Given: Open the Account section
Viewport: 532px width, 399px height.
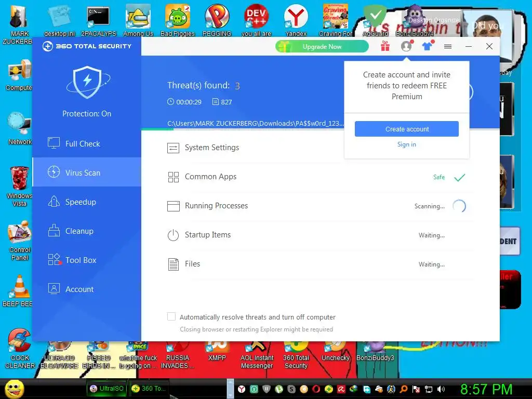Looking at the screenshot, I should [87, 289].
